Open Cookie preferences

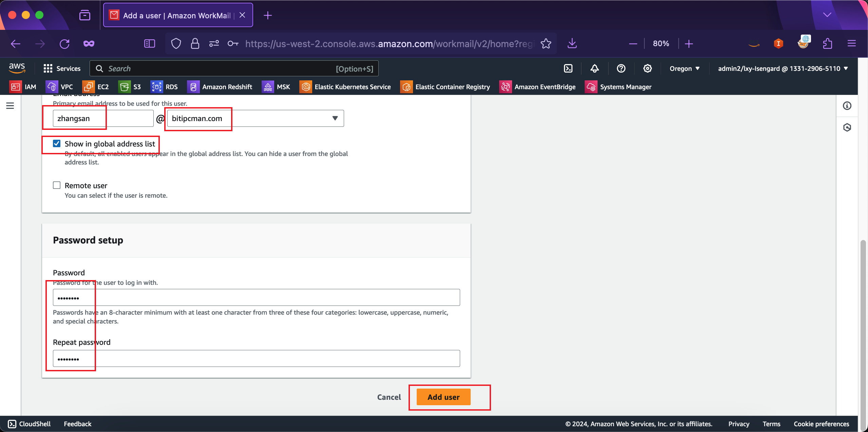point(821,424)
